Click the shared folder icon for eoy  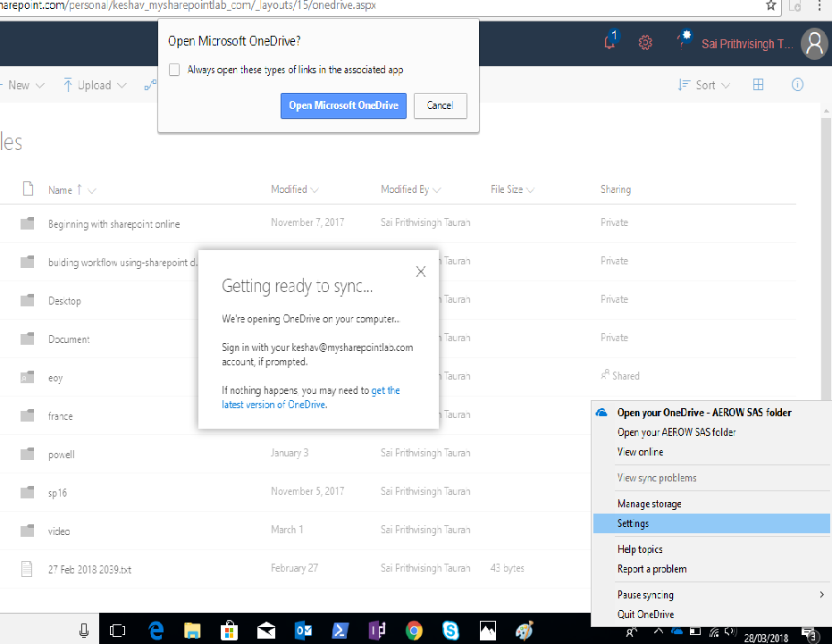coord(27,377)
